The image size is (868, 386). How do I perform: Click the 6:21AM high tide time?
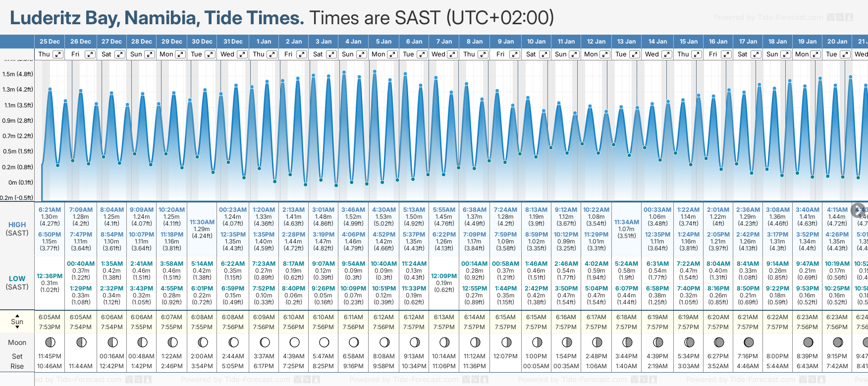pos(50,210)
